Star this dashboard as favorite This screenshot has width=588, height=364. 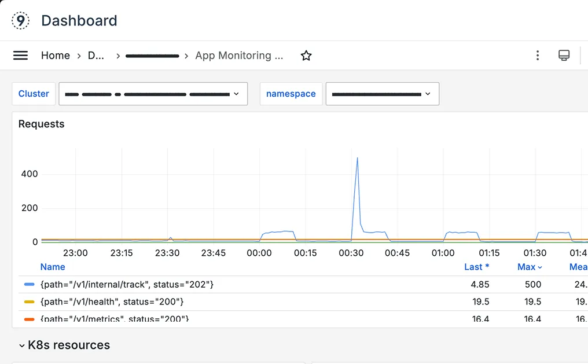(x=306, y=56)
